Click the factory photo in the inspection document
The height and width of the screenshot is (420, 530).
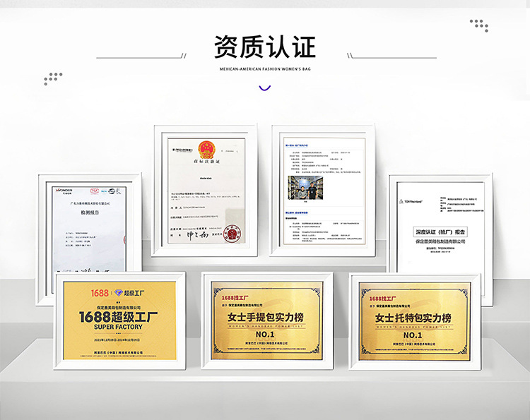point(305,187)
